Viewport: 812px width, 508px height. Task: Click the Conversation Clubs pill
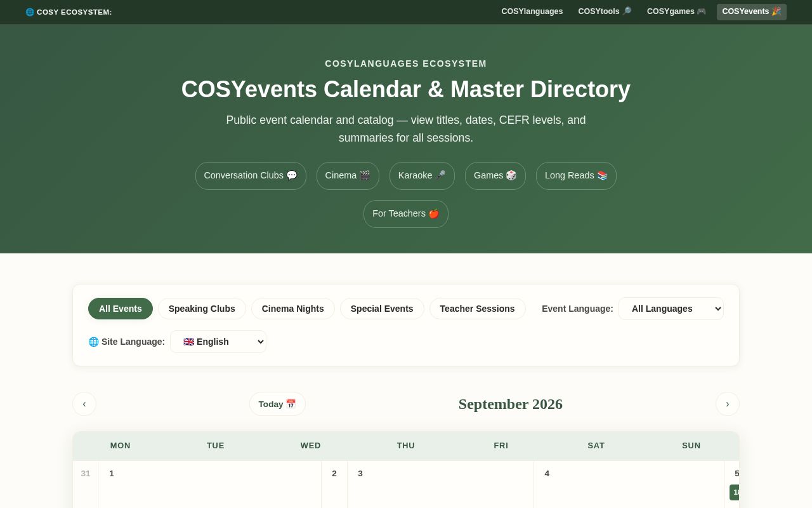(x=251, y=176)
